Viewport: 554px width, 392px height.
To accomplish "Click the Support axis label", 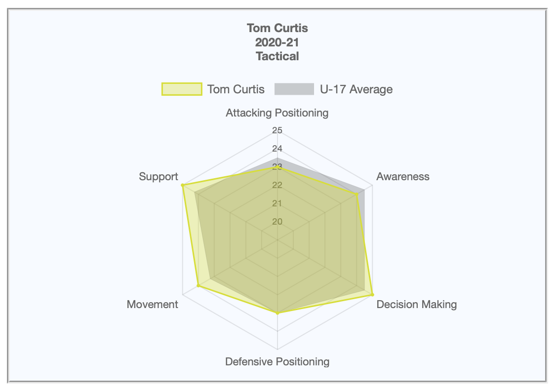I will tap(158, 177).
